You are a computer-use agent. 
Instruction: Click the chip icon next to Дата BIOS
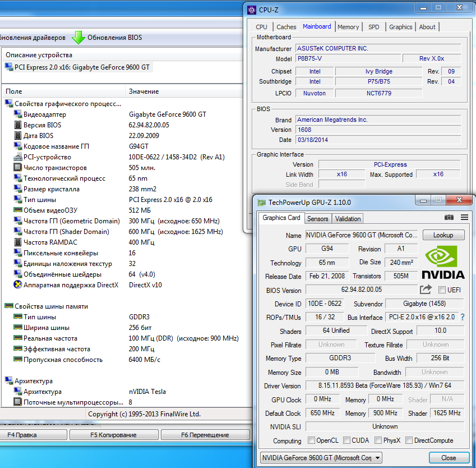click(x=17, y=136)
